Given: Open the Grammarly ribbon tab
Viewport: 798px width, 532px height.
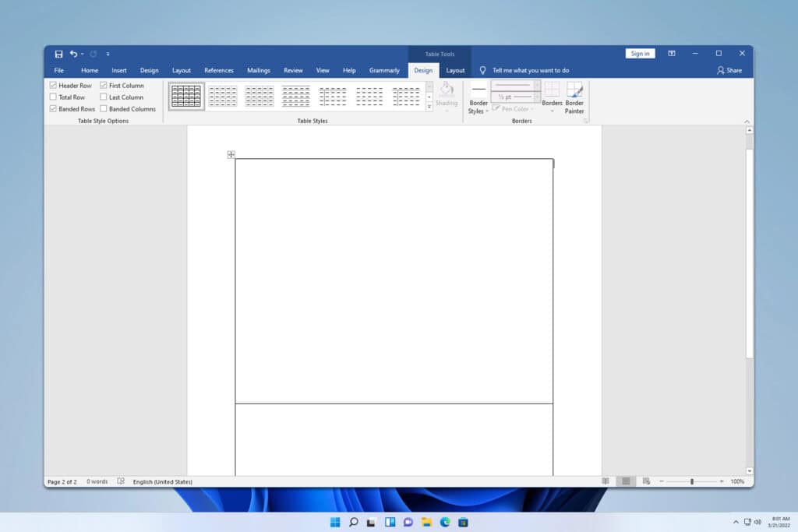Looking at the screenshot, I should 384,70.
